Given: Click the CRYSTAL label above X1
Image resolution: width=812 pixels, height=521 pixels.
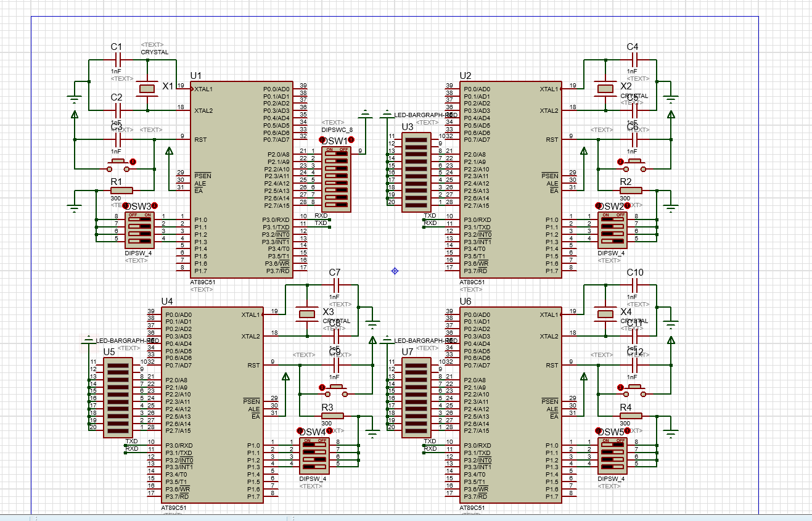Looking at the screenshot, I should tap(154, 52).
